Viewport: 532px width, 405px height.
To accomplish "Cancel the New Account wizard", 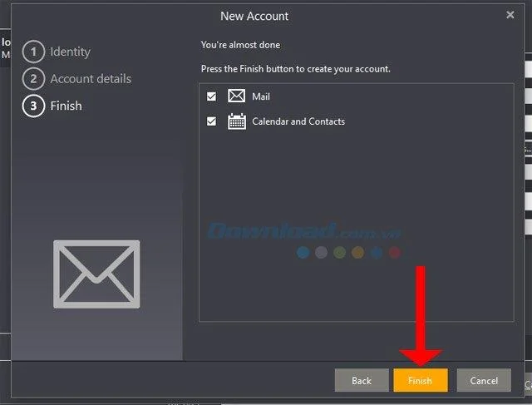I will click(x=484, y=380).
